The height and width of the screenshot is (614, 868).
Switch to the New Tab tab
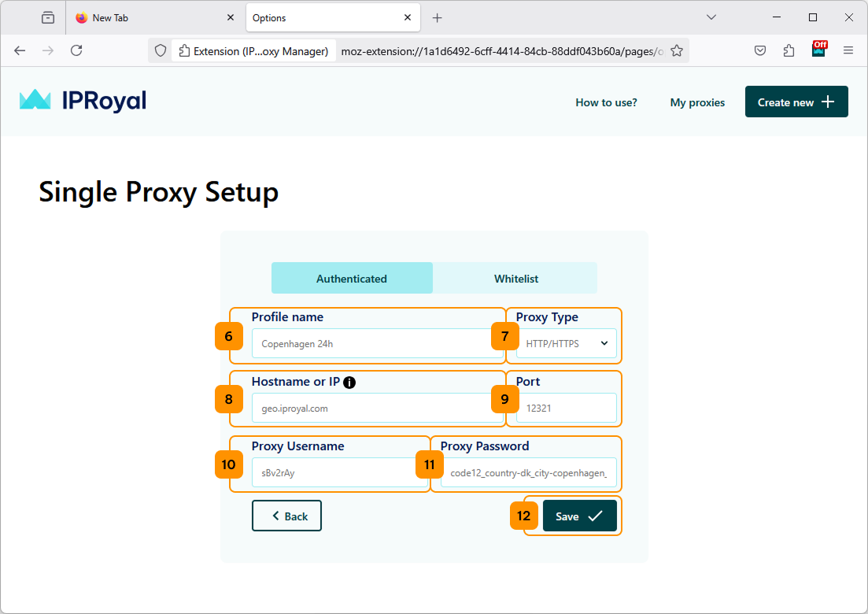point(155,18)
